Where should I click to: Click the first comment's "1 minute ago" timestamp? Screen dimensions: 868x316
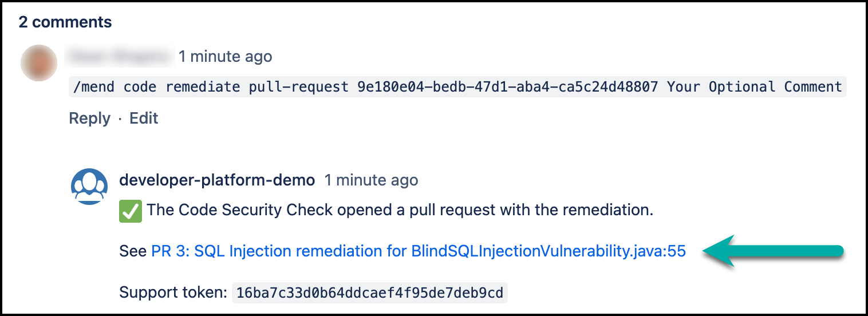[225, 57]
